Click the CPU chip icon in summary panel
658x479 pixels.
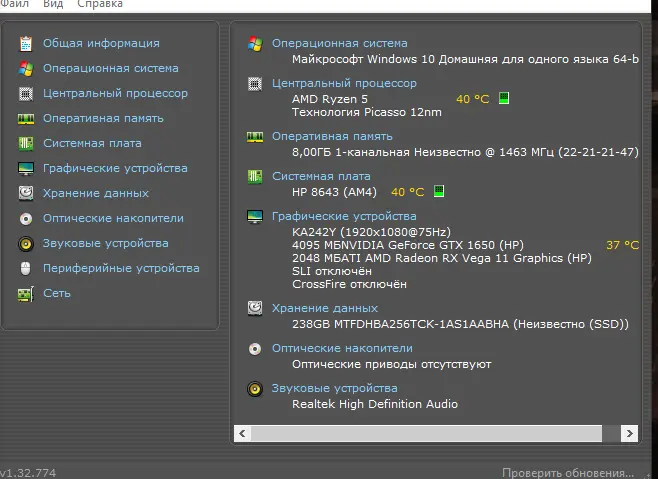(255, 84)
